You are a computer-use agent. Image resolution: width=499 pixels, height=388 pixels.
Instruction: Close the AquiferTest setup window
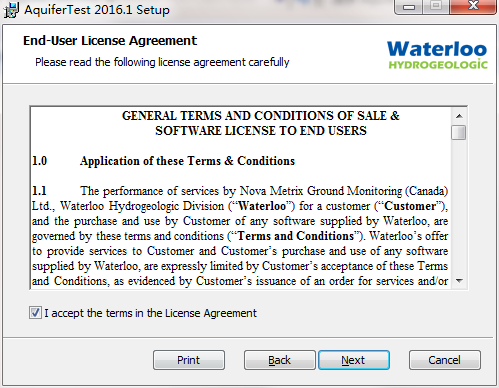click(473, 7)
